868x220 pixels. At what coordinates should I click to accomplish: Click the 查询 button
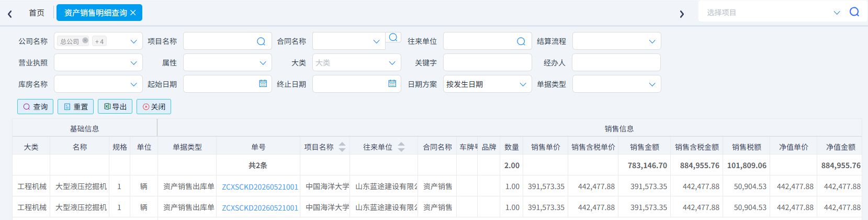coord(36,106)
